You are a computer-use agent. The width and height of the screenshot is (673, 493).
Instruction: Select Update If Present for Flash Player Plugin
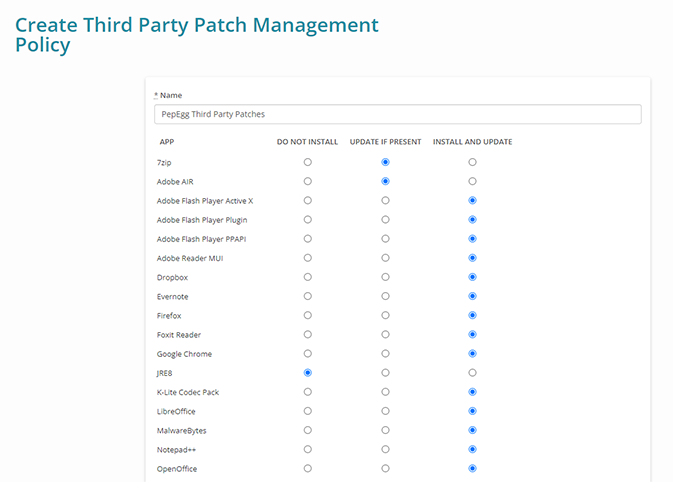click(x=385, y=220)
